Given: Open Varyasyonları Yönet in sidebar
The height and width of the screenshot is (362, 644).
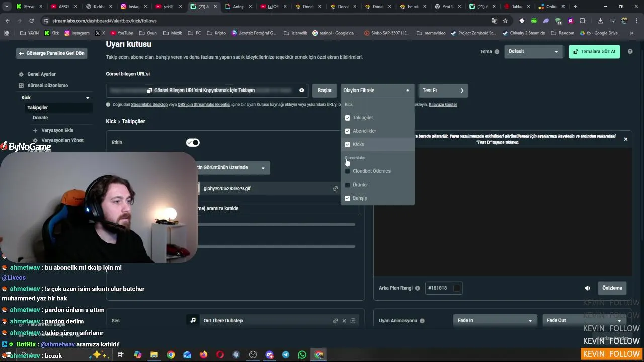Looking at the screenshot, I should pyautogui.click(x=62, y=140).
